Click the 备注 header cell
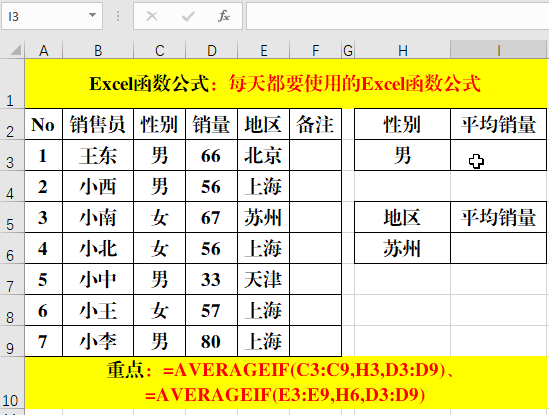The image size is (549, 415). [x=315, y=124]
